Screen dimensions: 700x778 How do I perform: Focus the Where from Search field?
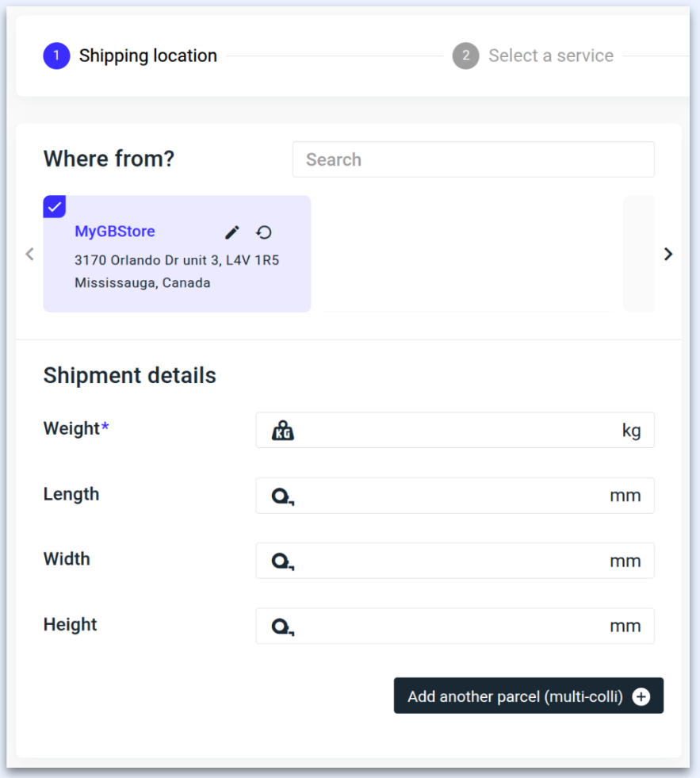click(473, 159)
